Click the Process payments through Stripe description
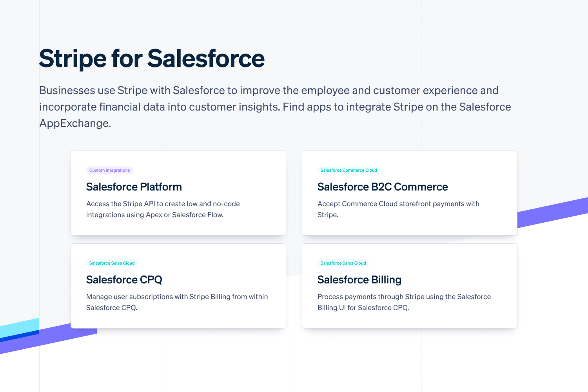Viewport: 588px width, 392px height. (404, 302)
